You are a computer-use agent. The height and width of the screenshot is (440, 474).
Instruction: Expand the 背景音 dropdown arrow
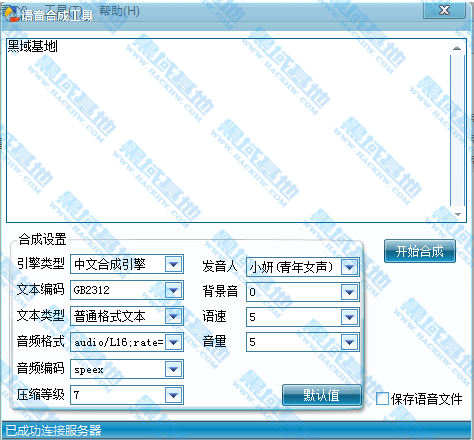pyautogui.click(x=349, y=292)
